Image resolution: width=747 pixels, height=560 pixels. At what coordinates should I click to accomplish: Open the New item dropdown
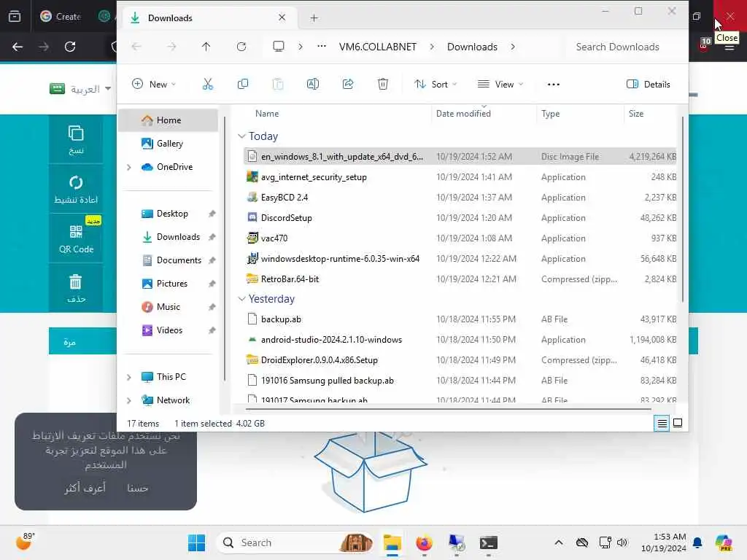point(154,85)
